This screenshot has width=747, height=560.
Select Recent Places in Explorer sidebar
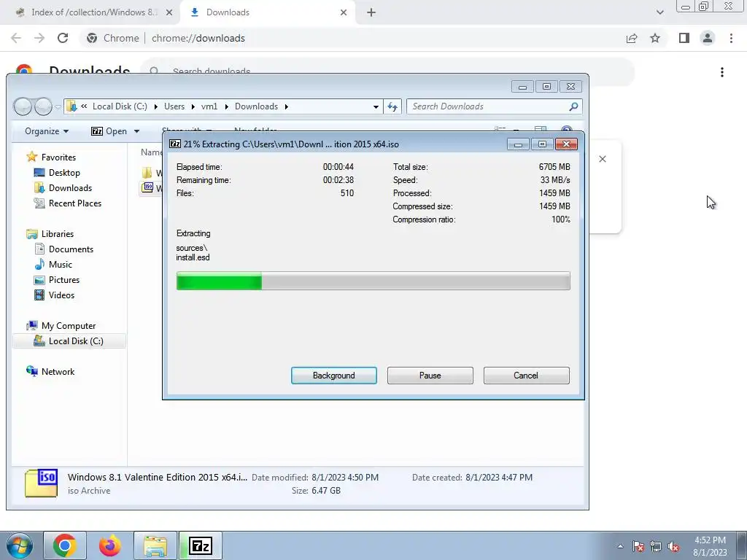(74, 203)
